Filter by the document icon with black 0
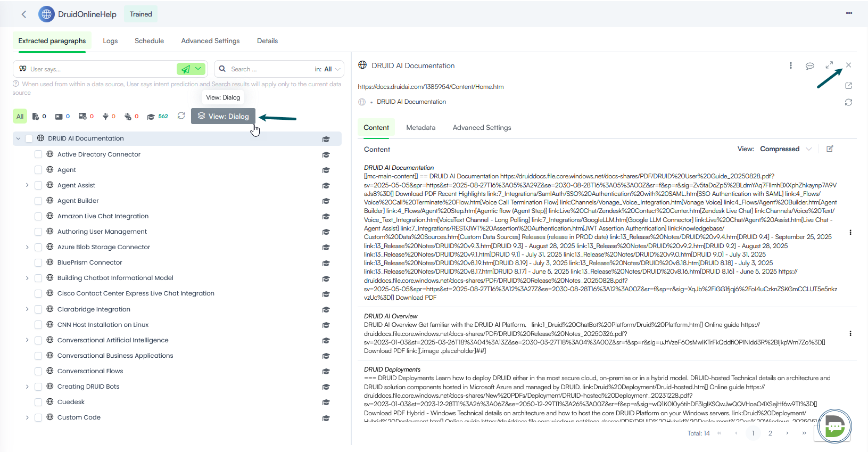 tap(39, 117)
